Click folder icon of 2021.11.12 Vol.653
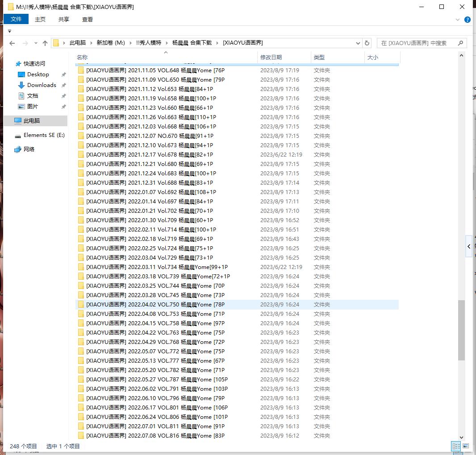Viewport: 476px width, 455px height. point(81,89)
